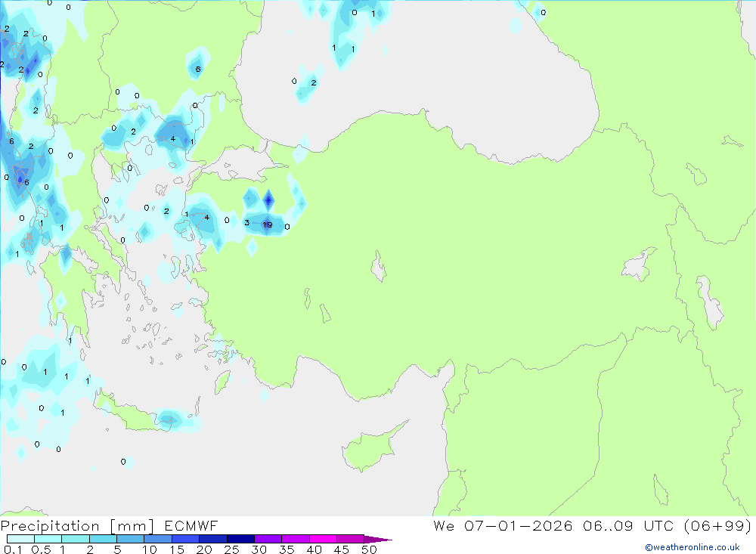Click the 'Precipitation [mm]' title text
This screenshot has height=554, width=756.
[77, 526]
